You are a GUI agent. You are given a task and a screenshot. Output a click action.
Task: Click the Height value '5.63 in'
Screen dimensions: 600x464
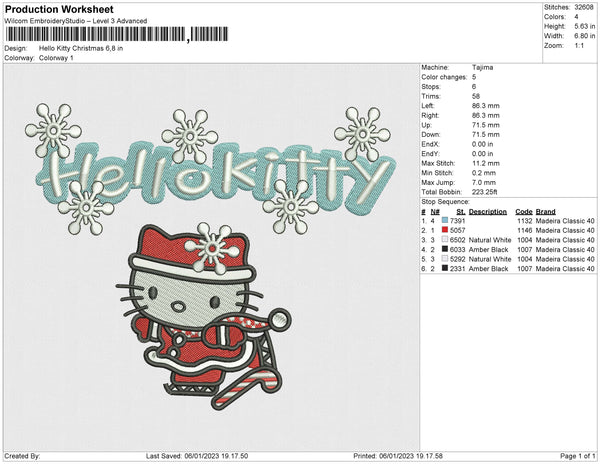(x=584, y=26)
